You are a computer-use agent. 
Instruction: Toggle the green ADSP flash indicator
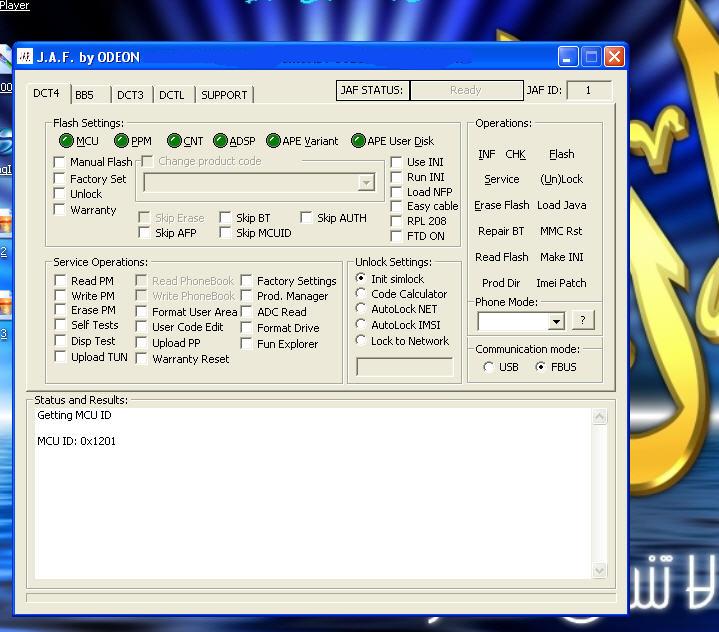pos(220,141)
